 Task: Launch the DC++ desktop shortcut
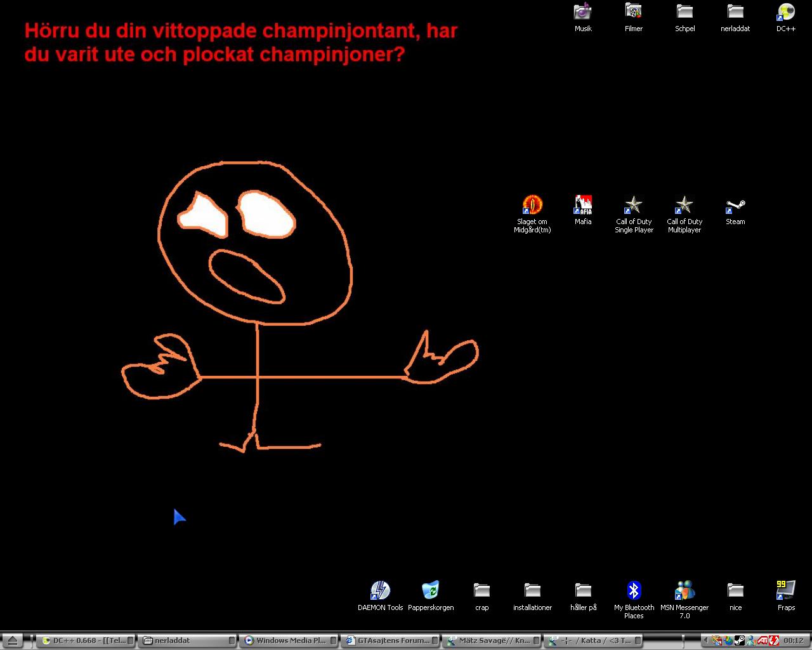786,17
